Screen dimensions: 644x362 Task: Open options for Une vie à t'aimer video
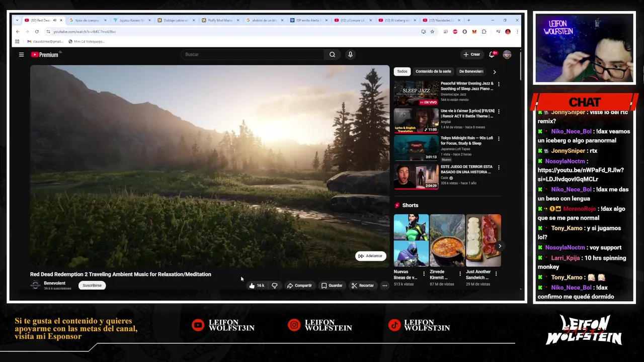pyautogui.click(x=499, y=111)
